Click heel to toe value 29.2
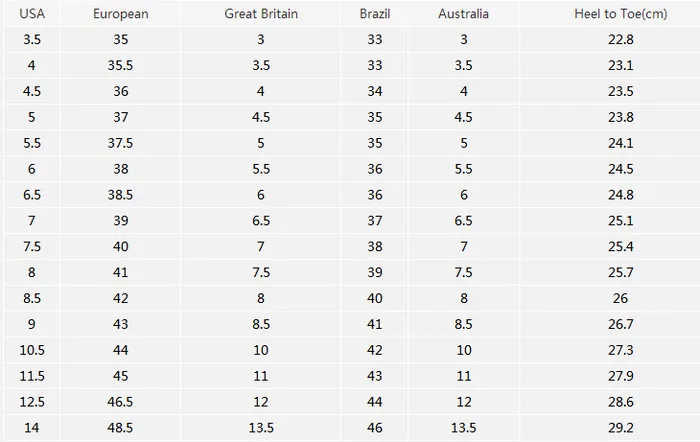This screenshot has width=700, height=442. [x=621, y=428]
